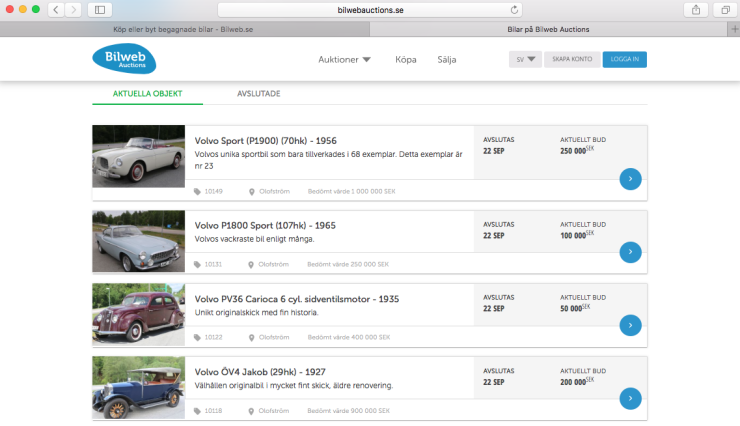Click the maroon Volvo PV36 Carioca photo

(138, 314)
